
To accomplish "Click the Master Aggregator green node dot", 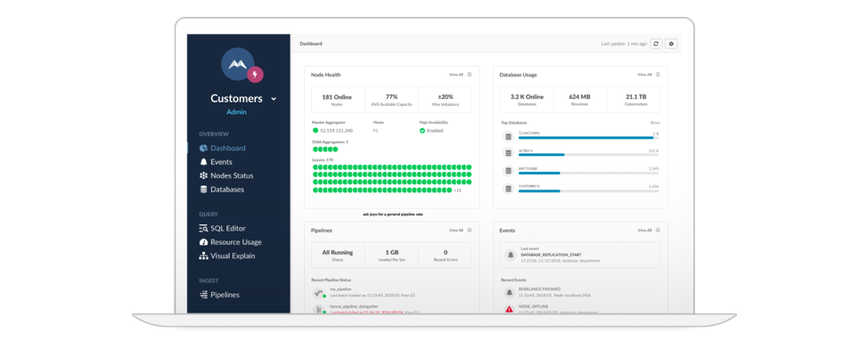I will 315,130.
